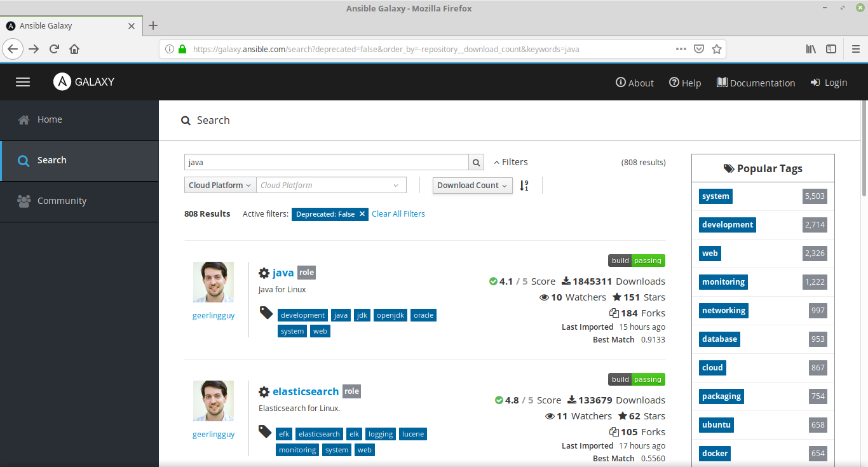Select the packaging popular tag
The image size is (868, 467).
click(x=721, y=396)
